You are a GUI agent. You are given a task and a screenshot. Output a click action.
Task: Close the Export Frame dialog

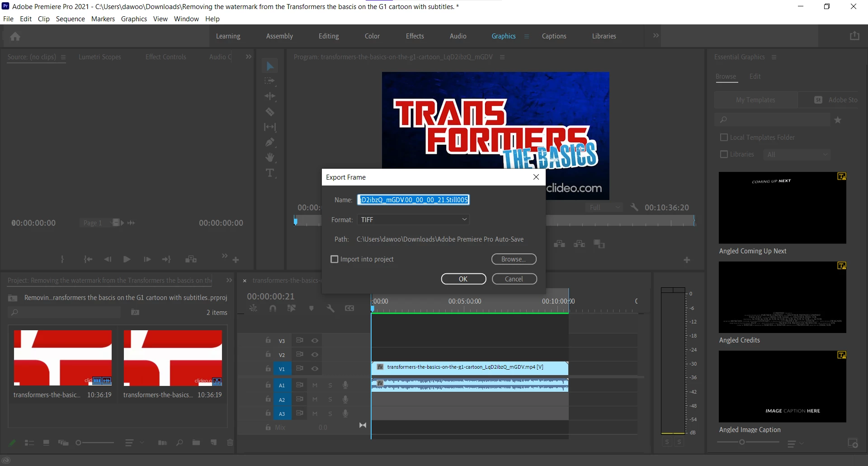[x=536, y=177]
